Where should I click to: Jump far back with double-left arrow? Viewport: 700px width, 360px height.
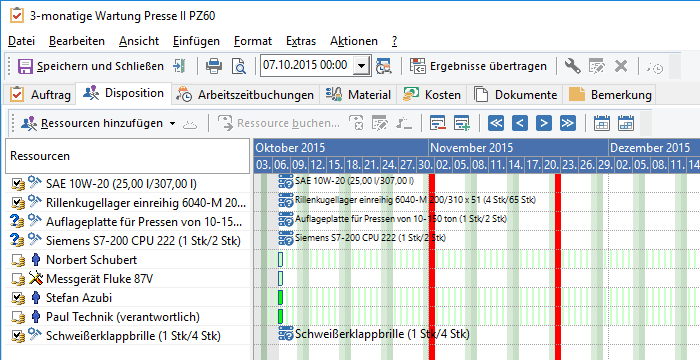[496, 123]
